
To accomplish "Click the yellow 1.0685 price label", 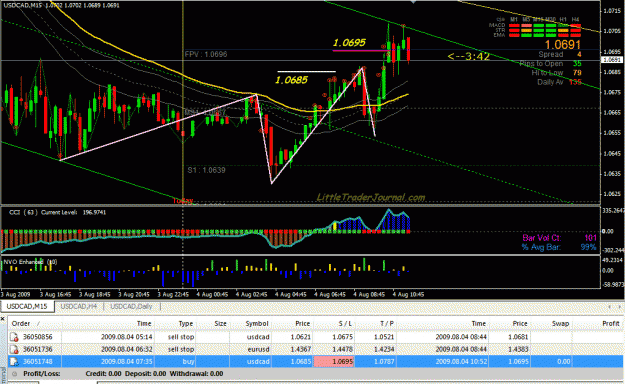I will [x=291, y=80].
